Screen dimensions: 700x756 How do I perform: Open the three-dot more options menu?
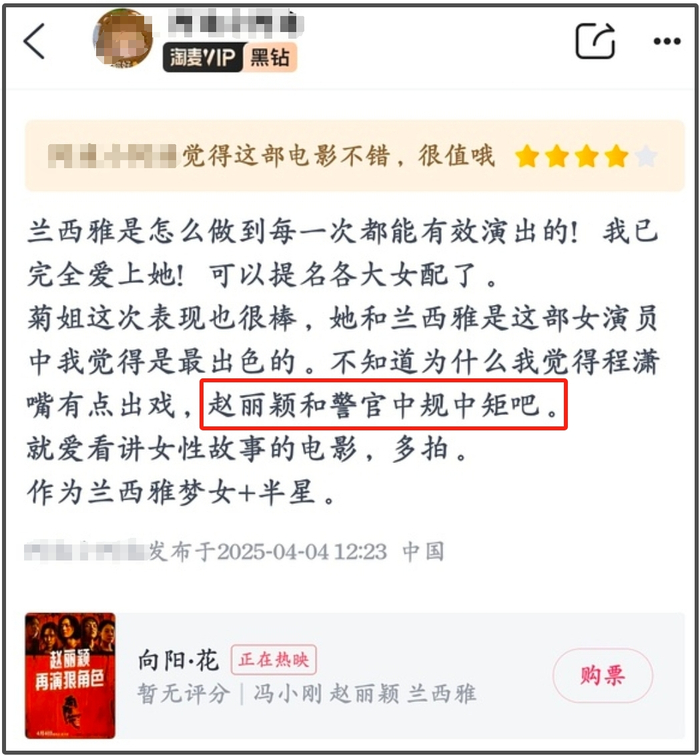(x=667, y=41)
